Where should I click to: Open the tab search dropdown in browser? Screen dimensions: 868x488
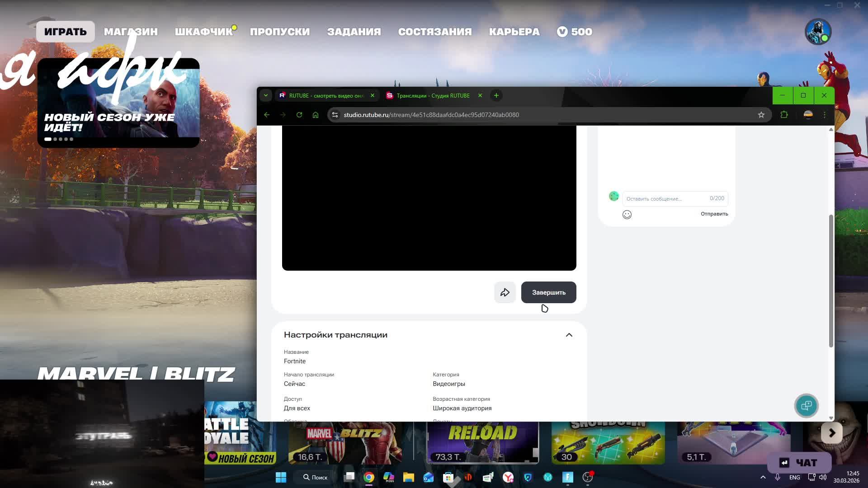266,95
